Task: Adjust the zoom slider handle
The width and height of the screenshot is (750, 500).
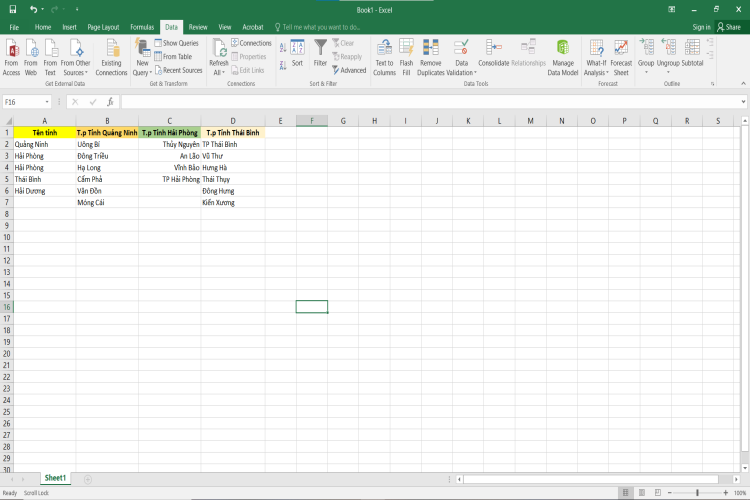Action: tap(697, 492)
